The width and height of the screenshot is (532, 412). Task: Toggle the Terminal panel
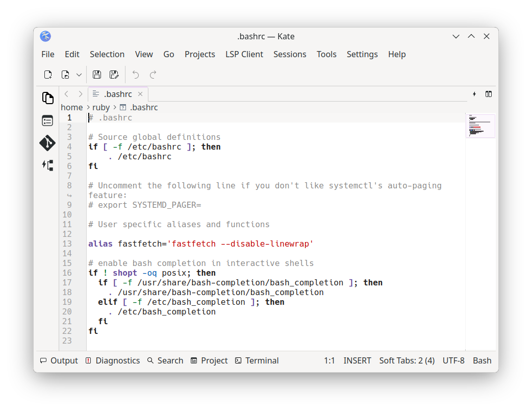coord(257,360)
